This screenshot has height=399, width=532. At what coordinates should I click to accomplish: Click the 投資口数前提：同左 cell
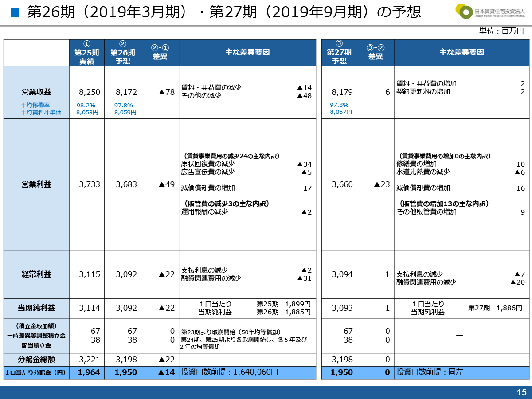pos(430,372)
